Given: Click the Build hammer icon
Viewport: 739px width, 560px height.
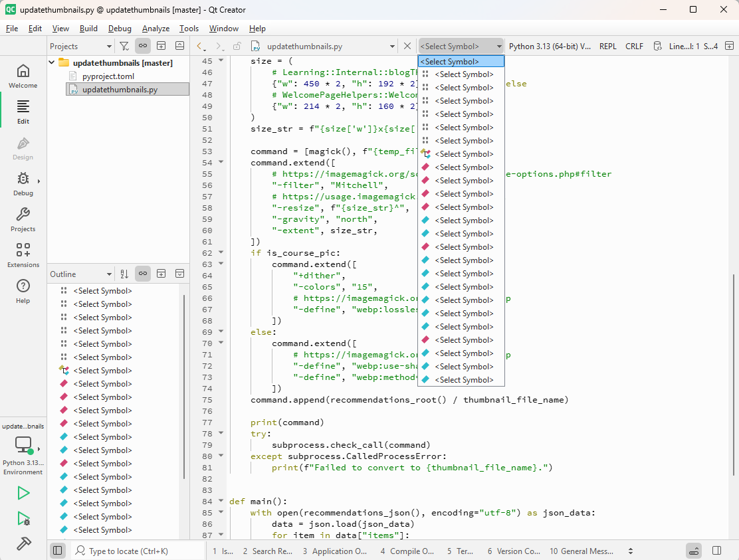Looking at the screenshot, I should (x=23, y=543).
